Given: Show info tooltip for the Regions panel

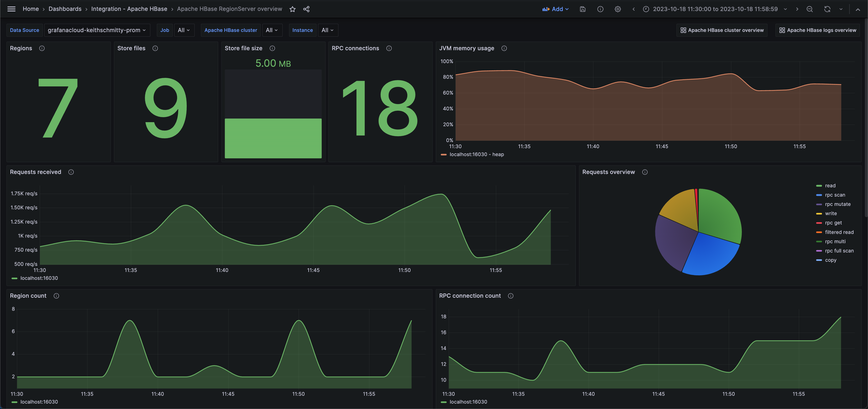Looking at the screenshot, I should (x=42, y=48).
